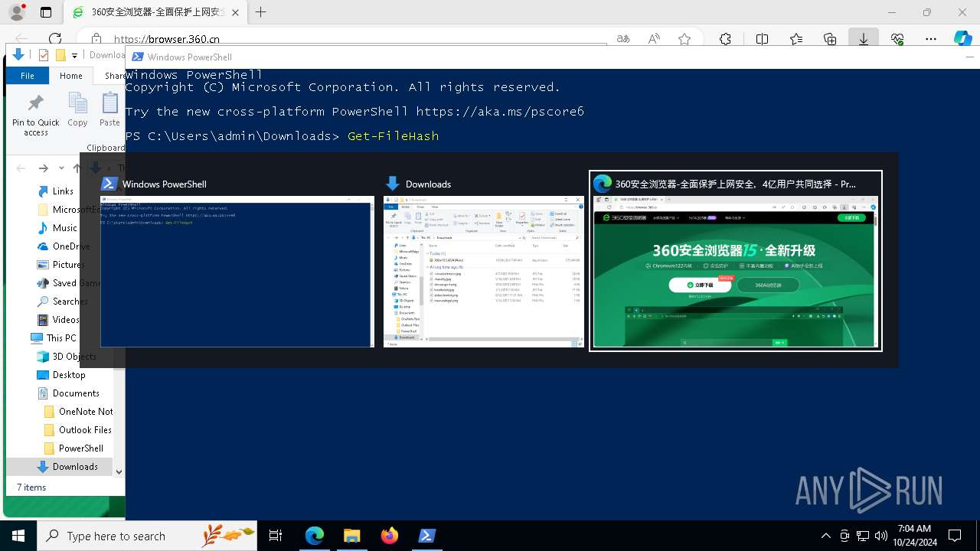
Task: Open Task View on taskbar
Action: [276, 536]
